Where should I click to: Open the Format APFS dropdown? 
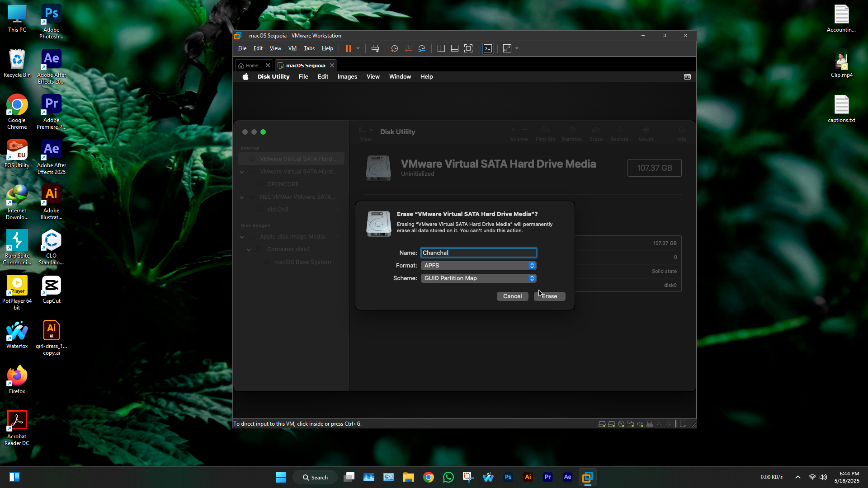[478, 266]
